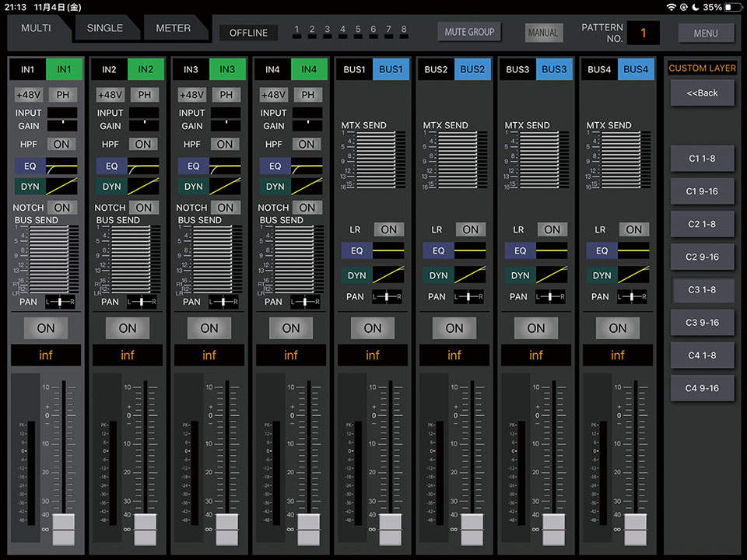Enable +48V phantom power on IN1

tap(29, 94)
